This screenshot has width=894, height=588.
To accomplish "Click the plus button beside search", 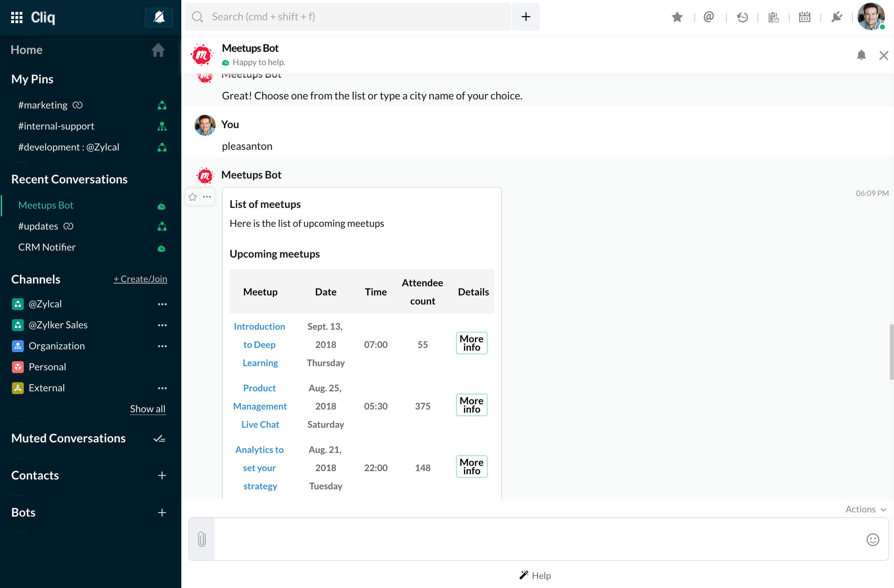I will point(526,16).
